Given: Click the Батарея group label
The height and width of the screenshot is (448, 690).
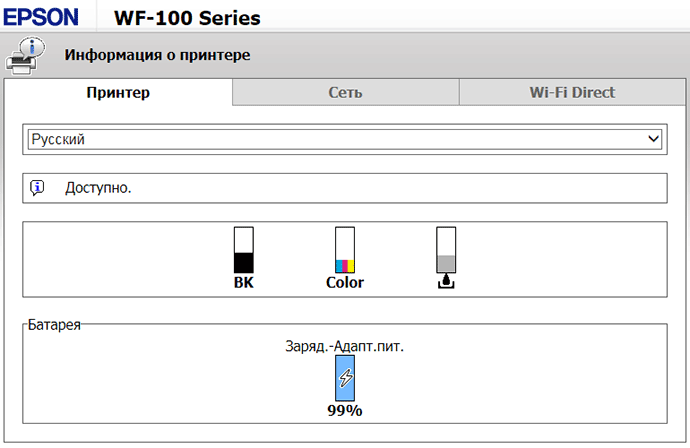Looking at the screenshot, I should pyautogui.click(x=54, y=325).
